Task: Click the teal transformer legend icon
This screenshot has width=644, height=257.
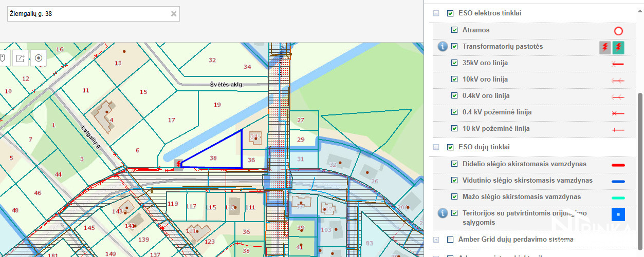Action: [619, 47]
